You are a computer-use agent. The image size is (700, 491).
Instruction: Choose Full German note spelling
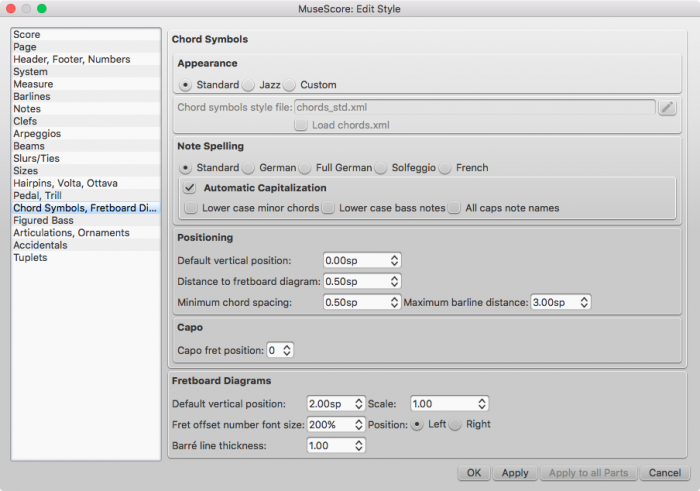tap(305, 168)
